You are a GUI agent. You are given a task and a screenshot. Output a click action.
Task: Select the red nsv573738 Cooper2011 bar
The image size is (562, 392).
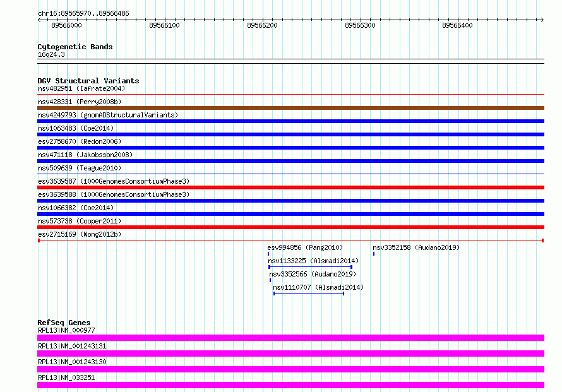tap(290, 227)
